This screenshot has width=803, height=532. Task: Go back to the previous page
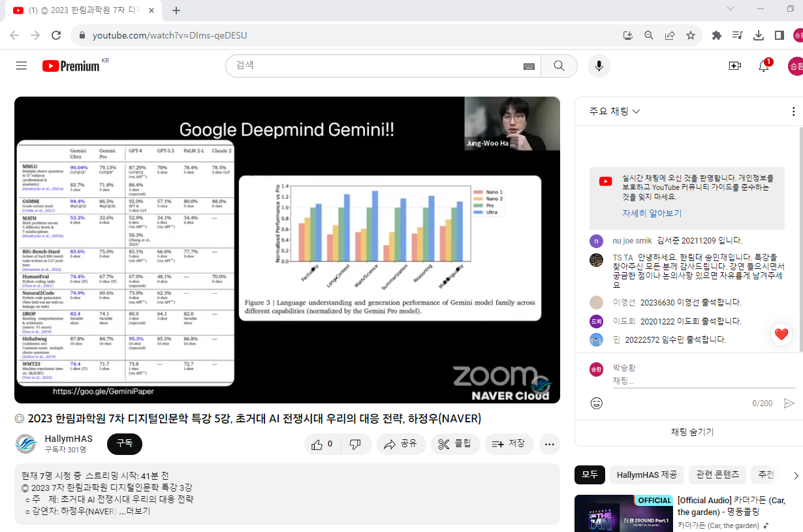[14, 35]
